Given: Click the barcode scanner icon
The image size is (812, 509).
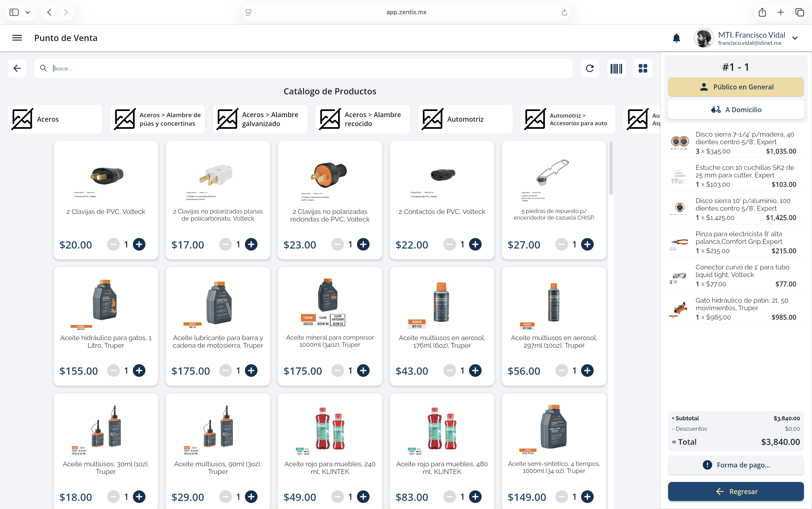Looking at the screenshot, I should [616, 69].
